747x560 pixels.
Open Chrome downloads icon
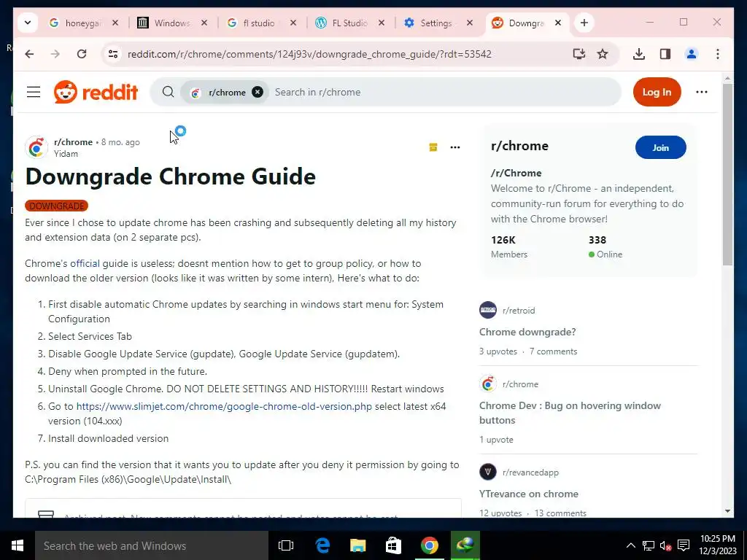[x=639, y=54]
